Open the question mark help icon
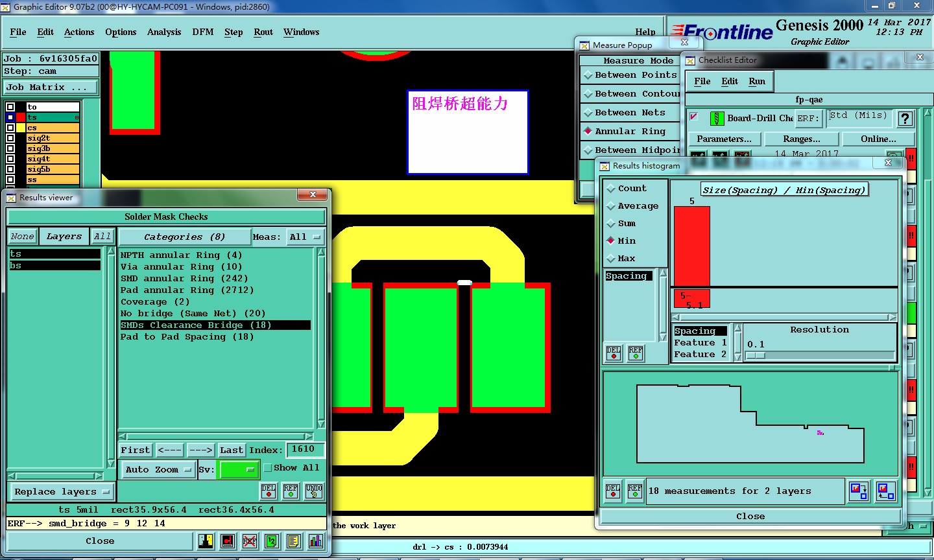The width and height of the screenshot is (934, 560). click(x=905, y=118)
